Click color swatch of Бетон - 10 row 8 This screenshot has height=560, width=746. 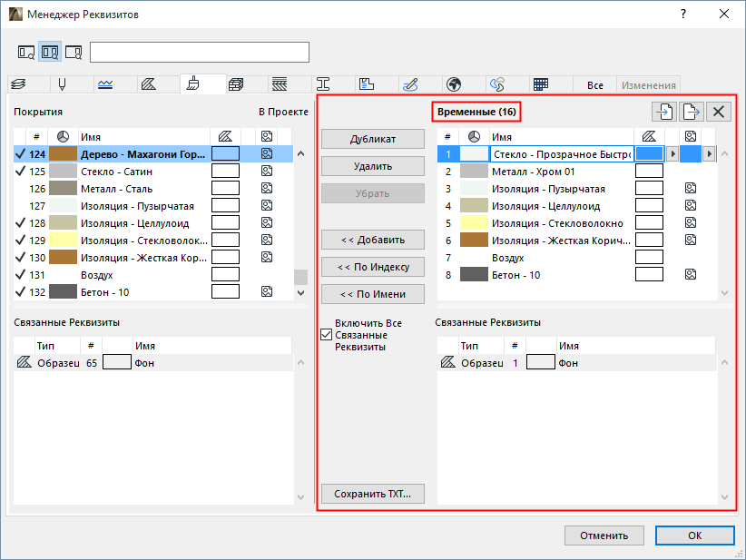[474, 274]
